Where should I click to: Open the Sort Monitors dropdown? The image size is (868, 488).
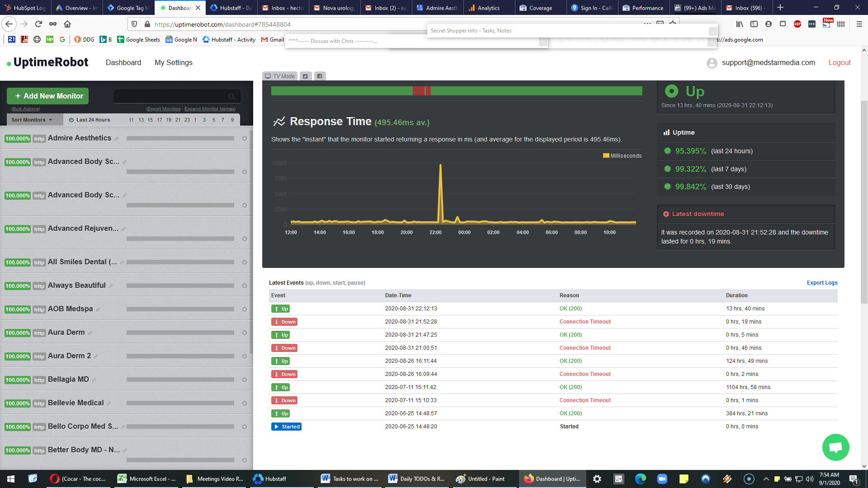coord(32,120)
